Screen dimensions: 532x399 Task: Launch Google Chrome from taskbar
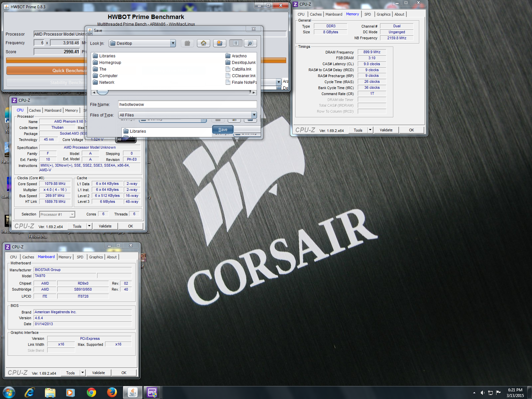91,392
